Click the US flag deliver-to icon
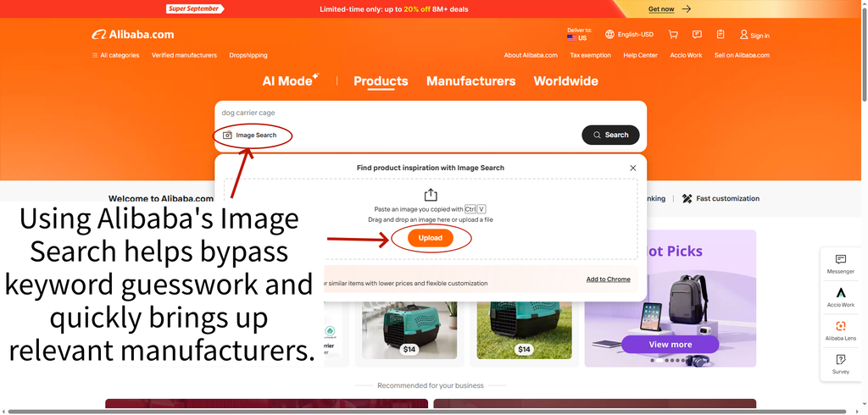The width and height of the screenshot is (868, 415). [571, 37]
